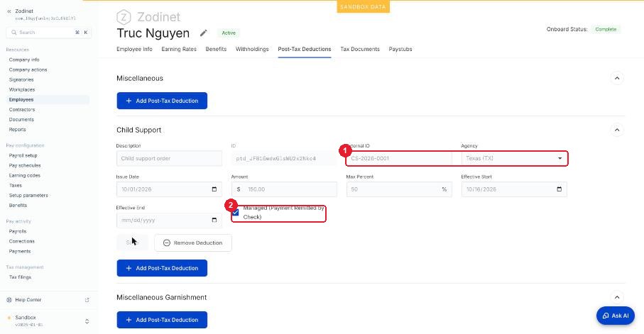Image resolution: width=644 pixels, height=334 pixels.
Task: Open Help Center external link icon
Action: pos(87,300)
